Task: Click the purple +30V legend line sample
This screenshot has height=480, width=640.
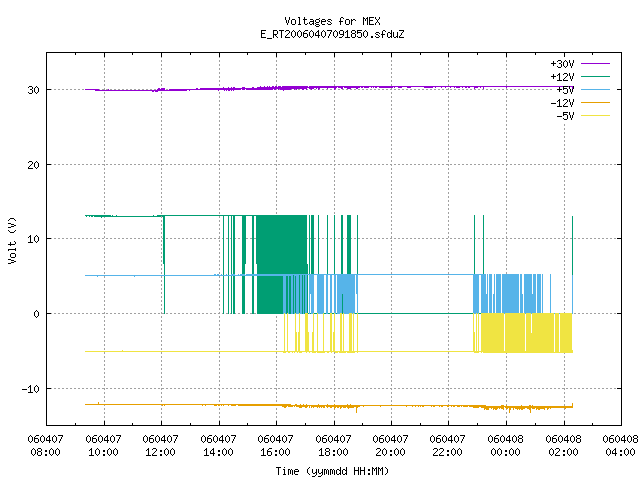Action: [595, 63]
